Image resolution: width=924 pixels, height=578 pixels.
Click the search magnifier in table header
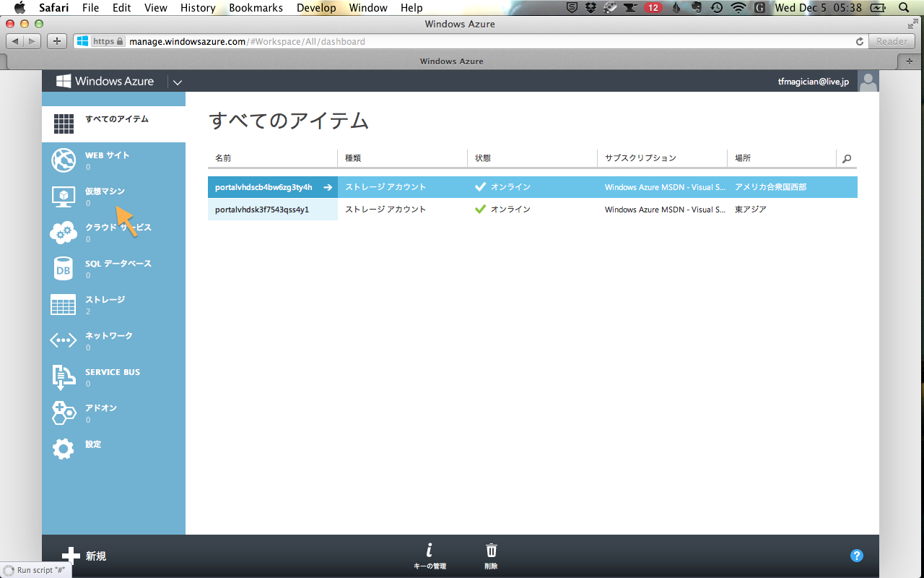coord(847,158)
